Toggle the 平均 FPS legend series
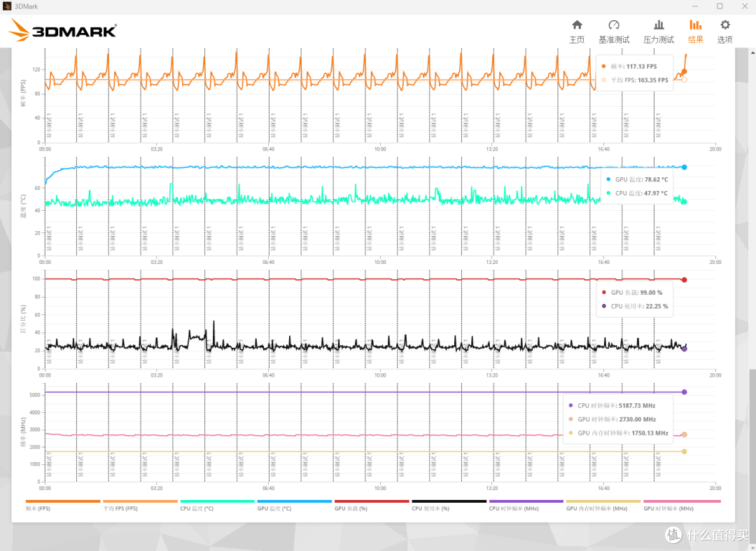 [140, 505]
